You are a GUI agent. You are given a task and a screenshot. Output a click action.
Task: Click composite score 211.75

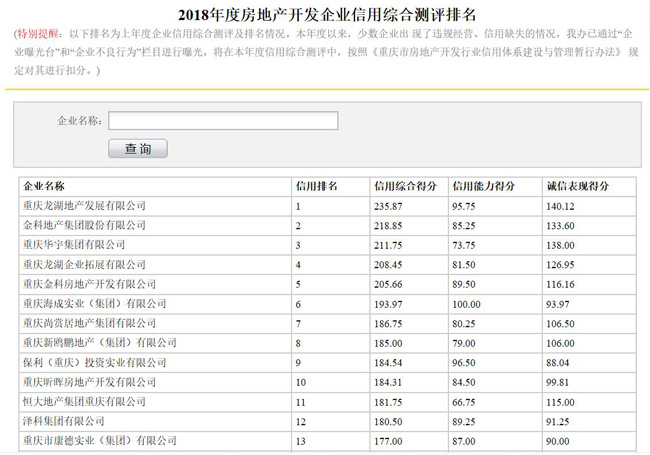pos(388,245)
